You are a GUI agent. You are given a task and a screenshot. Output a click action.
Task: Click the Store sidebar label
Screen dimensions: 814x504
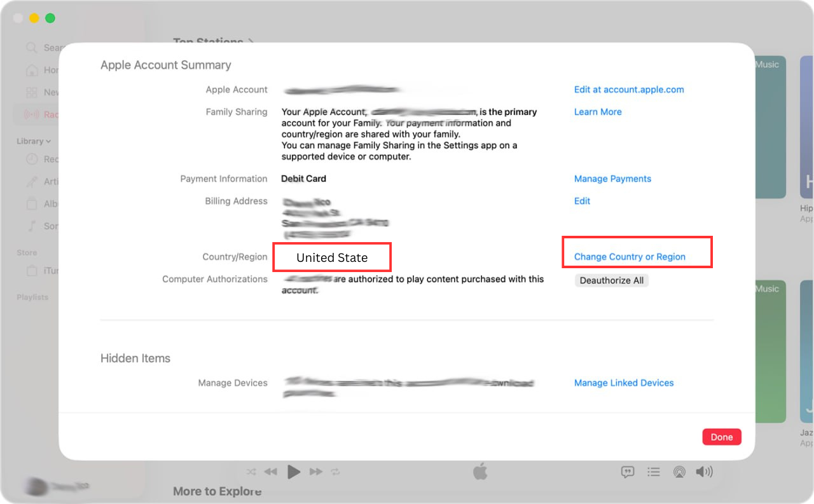(27, 252)
